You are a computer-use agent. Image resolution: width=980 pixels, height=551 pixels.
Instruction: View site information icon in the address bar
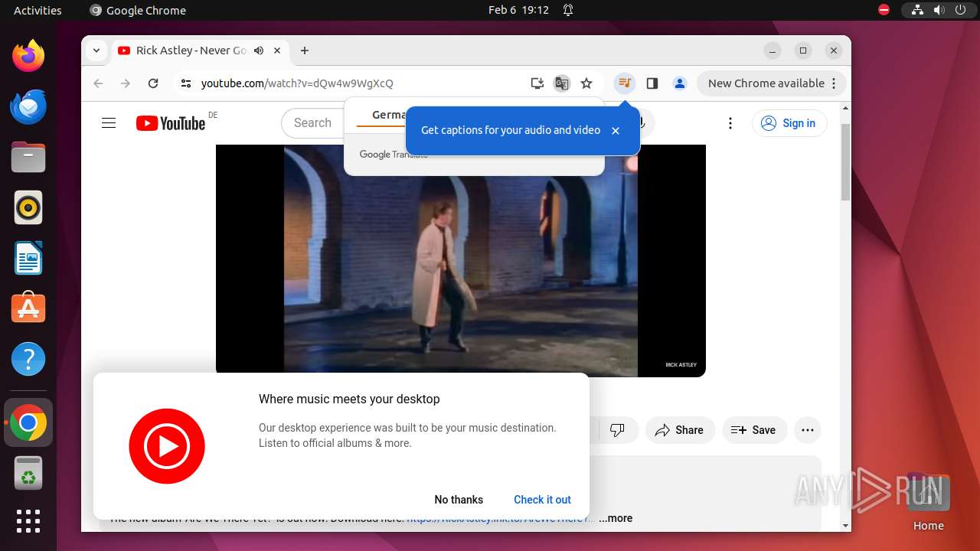(185, 83)
